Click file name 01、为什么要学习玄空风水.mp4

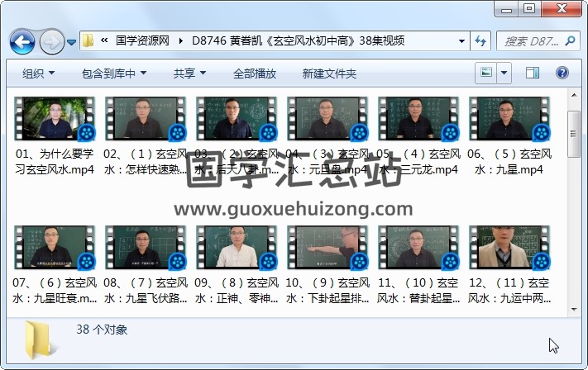pyautogui.click(x=55, y=162)
